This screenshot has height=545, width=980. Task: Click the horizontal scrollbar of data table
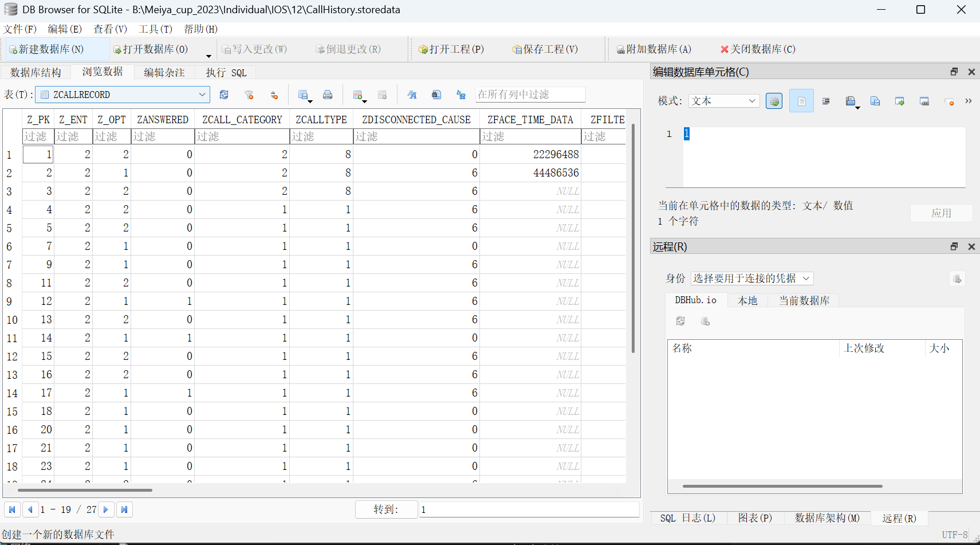(85, 490)
